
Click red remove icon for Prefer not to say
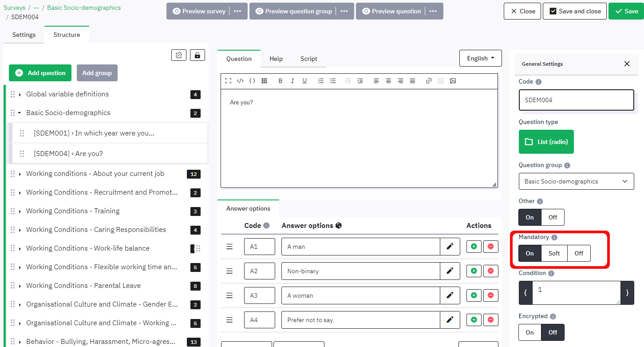(x=490, y=320)
